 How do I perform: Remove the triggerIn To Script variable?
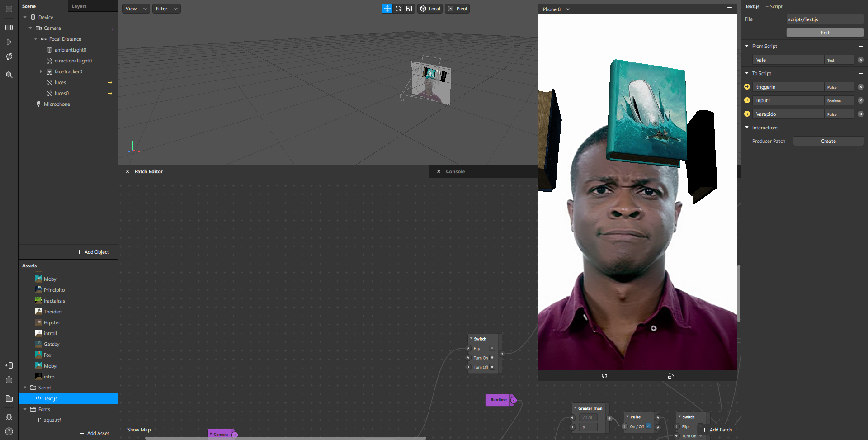click(860, 87)
